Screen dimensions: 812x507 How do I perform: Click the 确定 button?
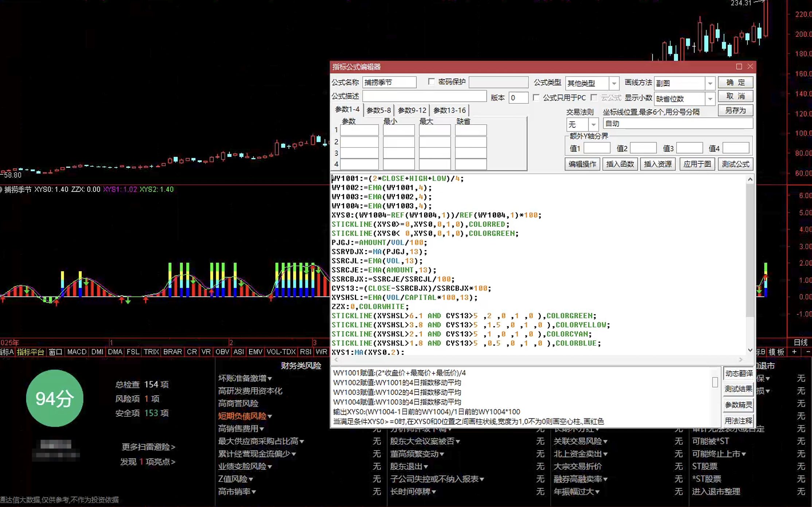(x=735, y=82)
